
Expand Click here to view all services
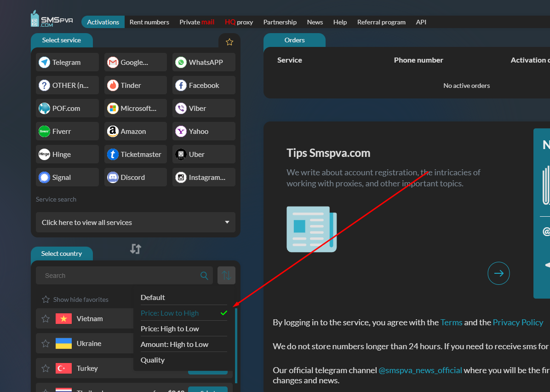coord(135,222)
